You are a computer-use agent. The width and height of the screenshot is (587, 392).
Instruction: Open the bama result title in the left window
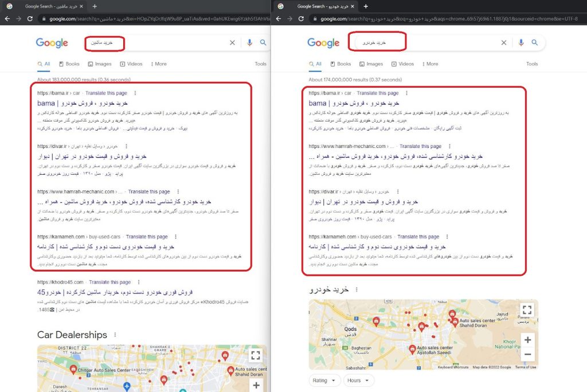click(83, 103)
